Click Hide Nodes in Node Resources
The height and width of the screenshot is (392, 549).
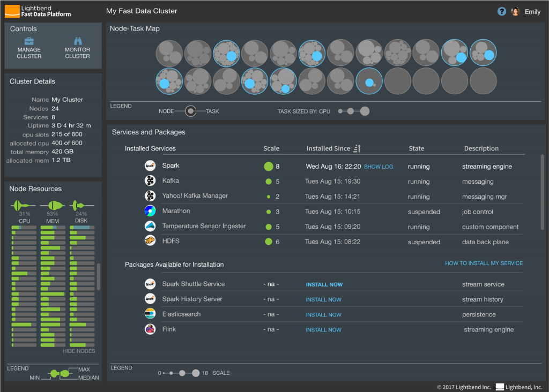click(79, 351)
